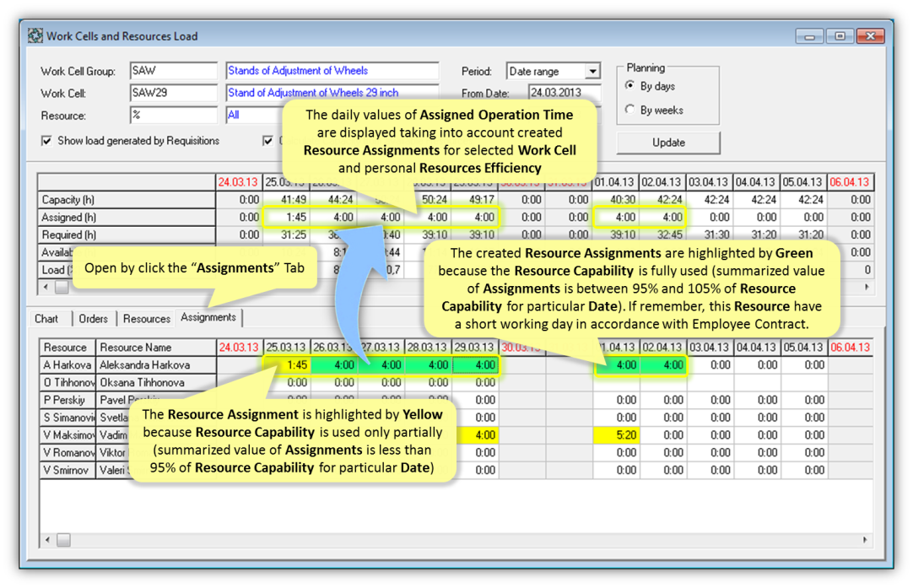Image resolution: width=913 pixels, height=588 pixels.
Task: Select the Required cell showing 31:25
Action: (x=286, y=235)
